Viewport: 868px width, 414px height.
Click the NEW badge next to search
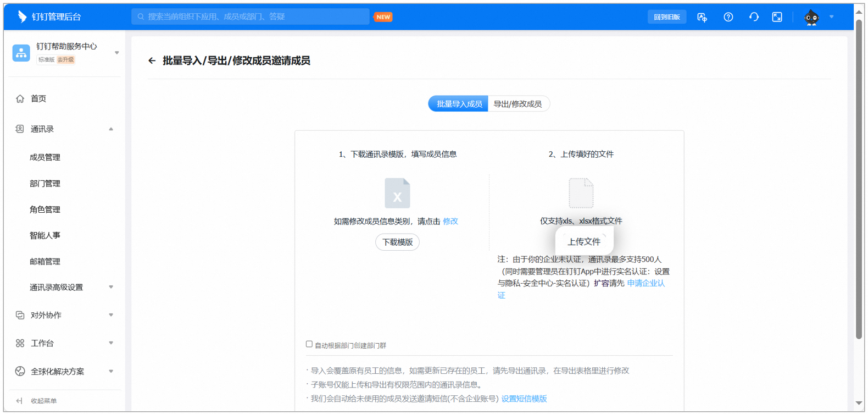pyautogui.click(x=383, y=17)
